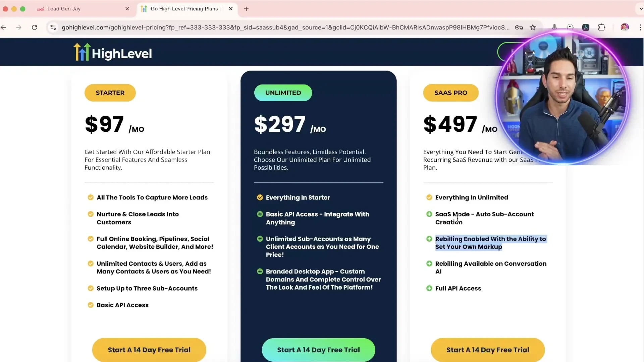
Task: Click 'SaaS Mode - Auto Sub-Account Creation'
Action: 484,218
